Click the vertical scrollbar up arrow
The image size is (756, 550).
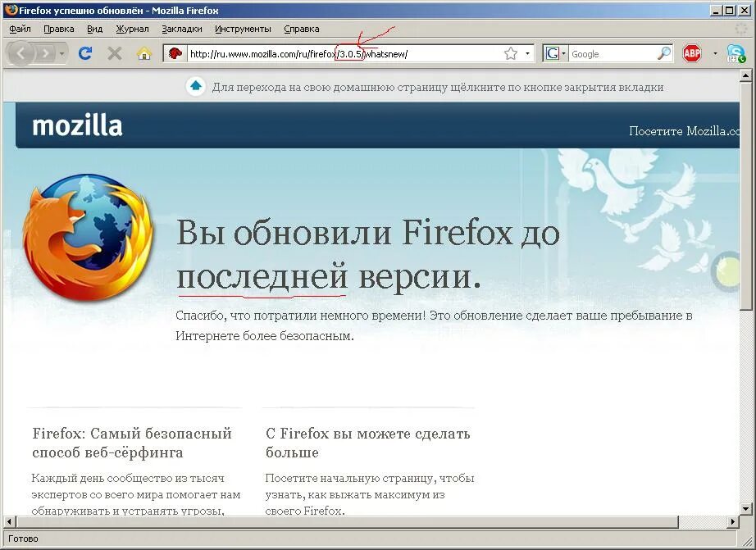(x=746, y=75)
